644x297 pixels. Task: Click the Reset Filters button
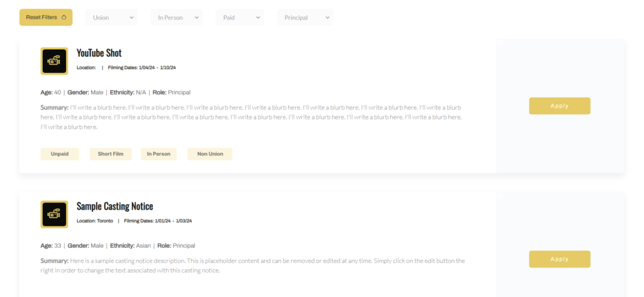(x=45, y=18)
